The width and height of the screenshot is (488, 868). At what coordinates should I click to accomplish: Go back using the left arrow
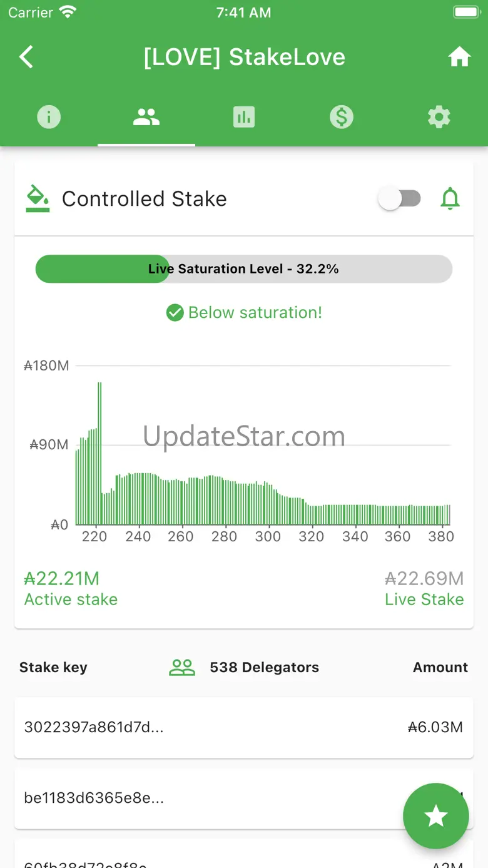(26, 57)
